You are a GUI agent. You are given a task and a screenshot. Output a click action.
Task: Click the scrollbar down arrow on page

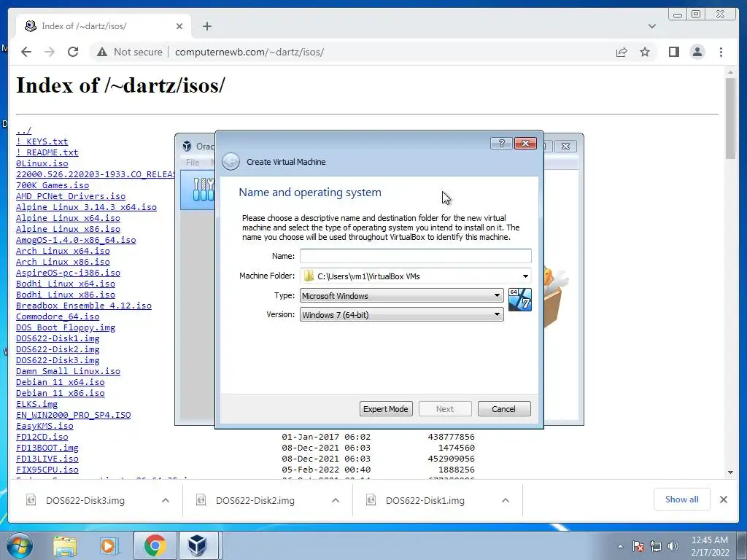click(730, 472)
